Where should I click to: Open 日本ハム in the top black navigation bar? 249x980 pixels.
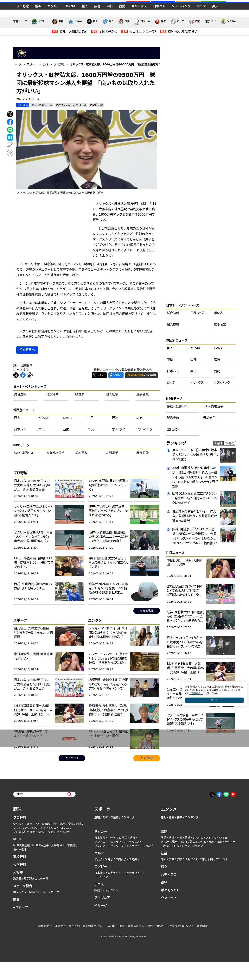pyautogui.click(x=159, y=6)
